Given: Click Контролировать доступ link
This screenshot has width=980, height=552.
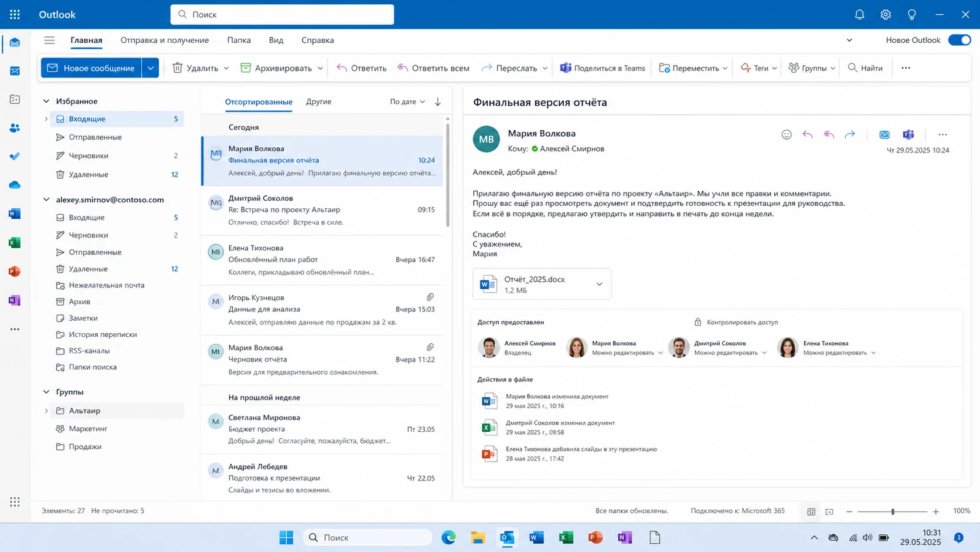Looking at the screenshot, I should coord(742,322).
